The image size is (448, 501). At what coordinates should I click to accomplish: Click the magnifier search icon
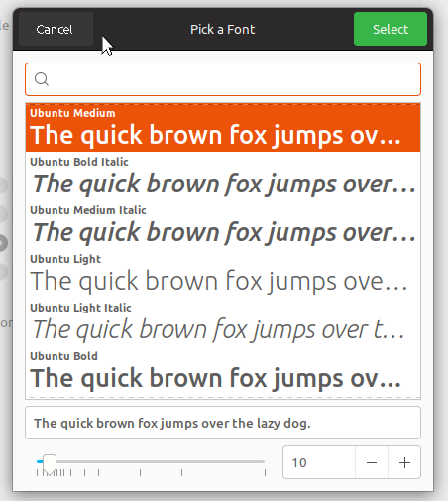[42, 79]
